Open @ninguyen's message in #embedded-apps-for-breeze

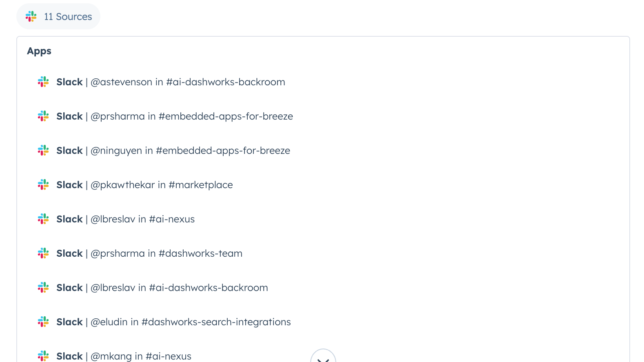point(190,151)
